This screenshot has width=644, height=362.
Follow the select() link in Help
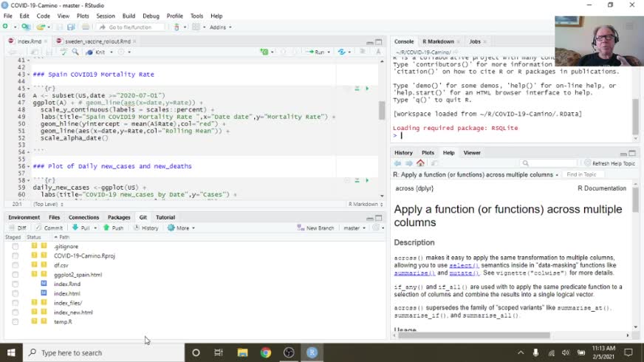(x=464, y=265)
